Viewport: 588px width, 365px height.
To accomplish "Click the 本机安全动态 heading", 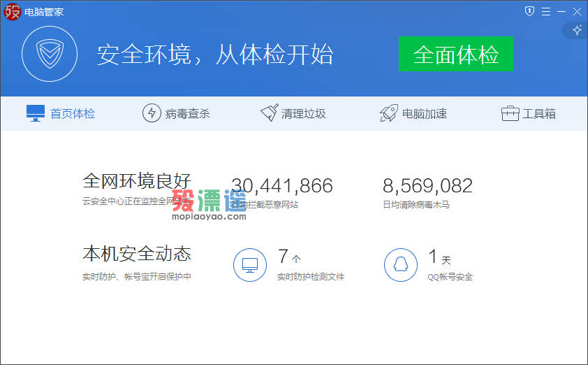I will (137, 253).
